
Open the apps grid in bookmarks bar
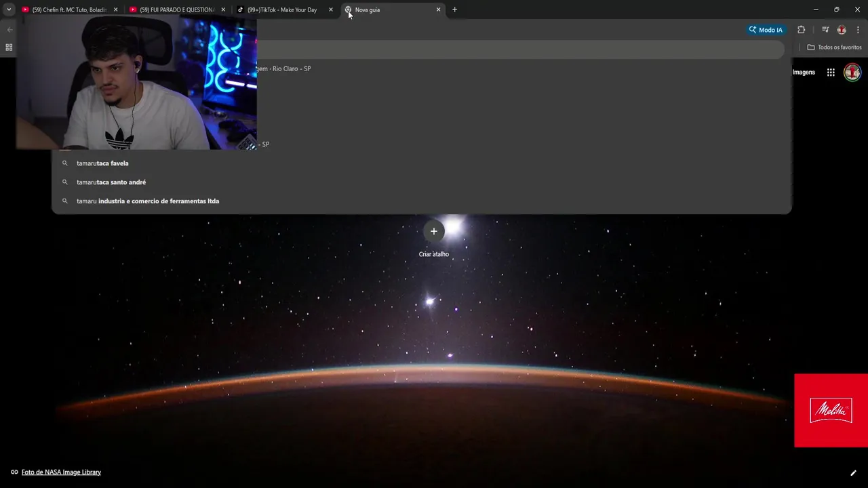9,47
